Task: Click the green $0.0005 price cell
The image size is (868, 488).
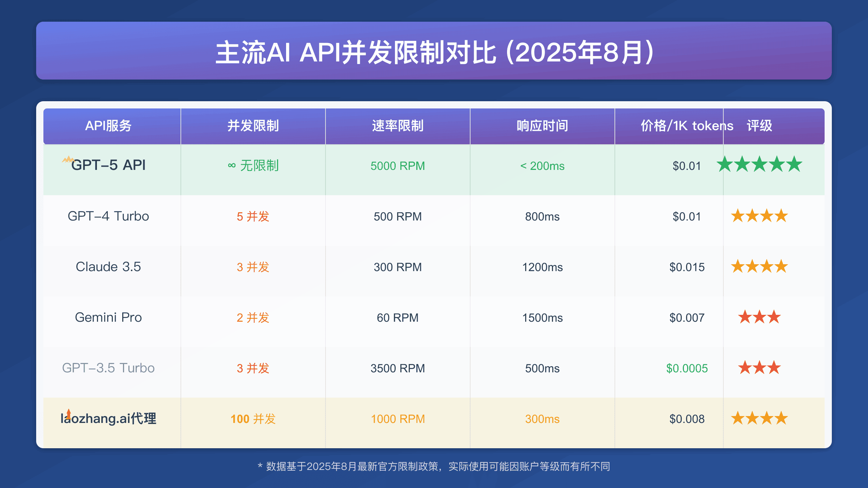Action: (x=687, y=368)
